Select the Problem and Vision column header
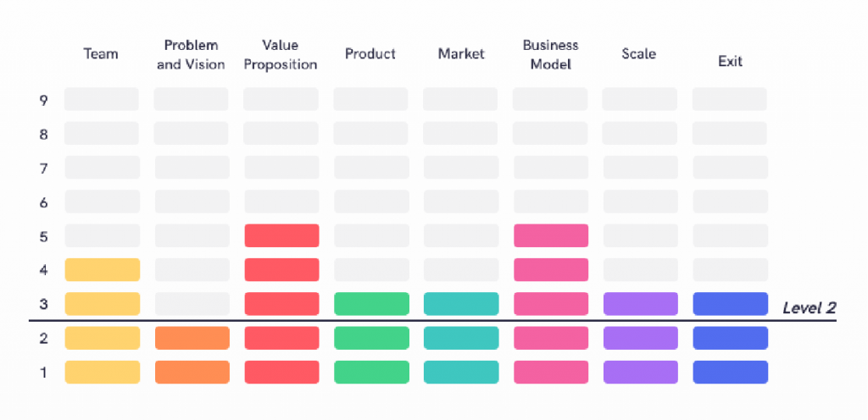 click(191, 54)
